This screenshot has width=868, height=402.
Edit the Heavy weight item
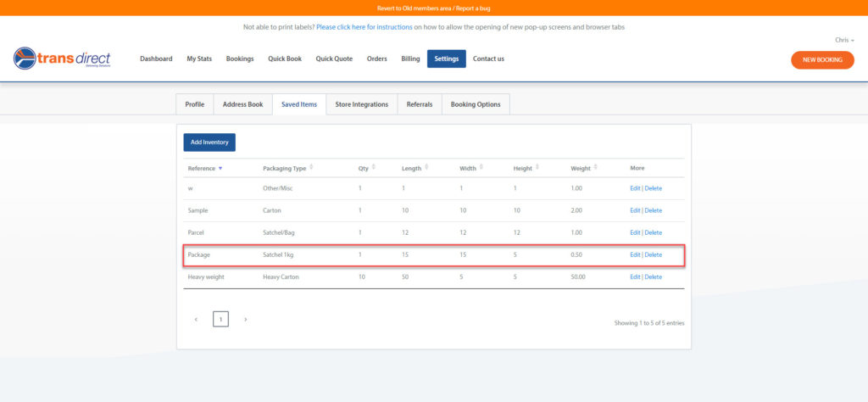click(635, 276)
